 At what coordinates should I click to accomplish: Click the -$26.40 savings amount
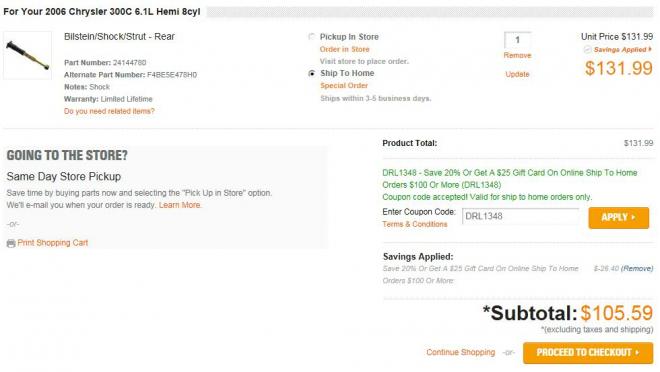pos(606,268)
